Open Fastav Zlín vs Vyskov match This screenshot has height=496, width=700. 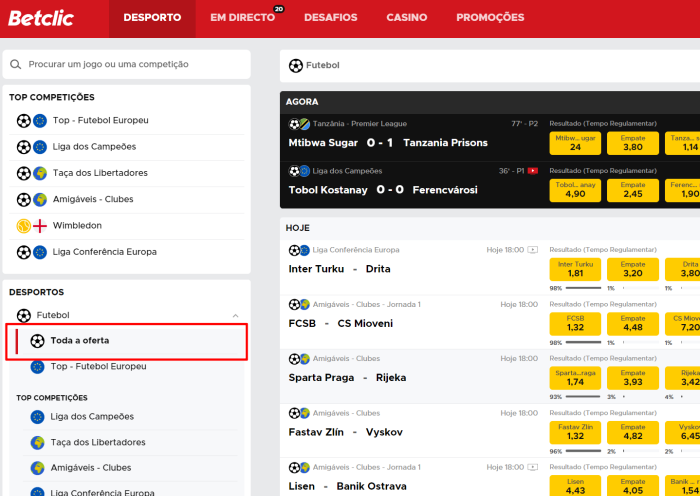pos(346,433)
